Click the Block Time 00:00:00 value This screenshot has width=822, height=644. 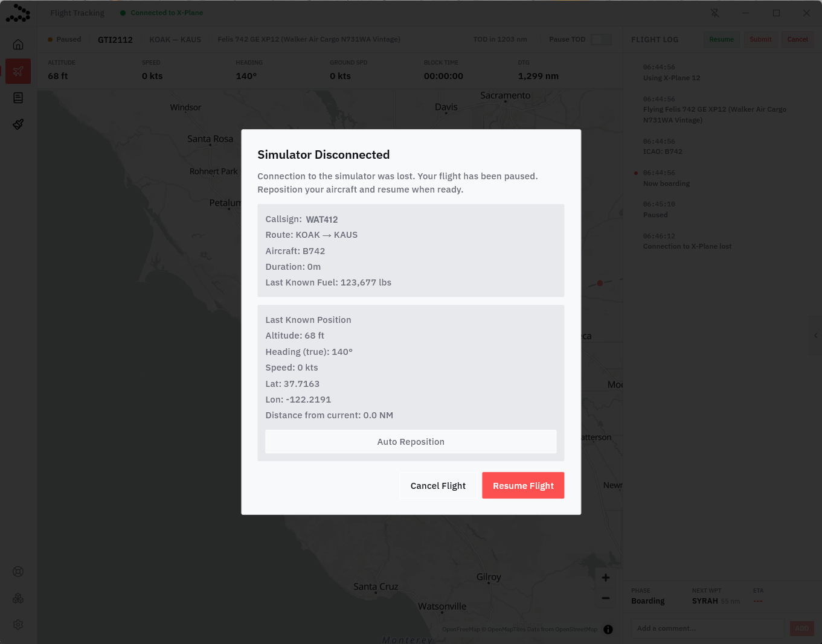click(443, 76)
